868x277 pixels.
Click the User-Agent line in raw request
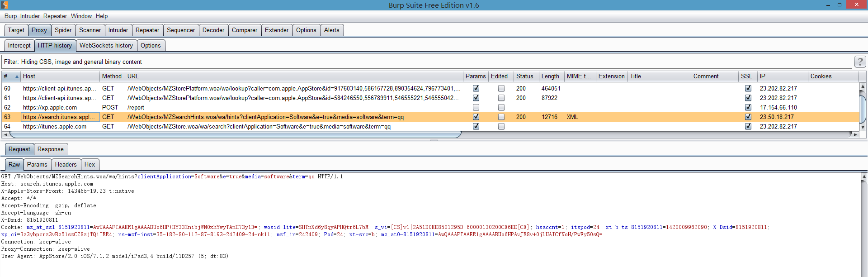pyautogui.click(x=115, y=256)
